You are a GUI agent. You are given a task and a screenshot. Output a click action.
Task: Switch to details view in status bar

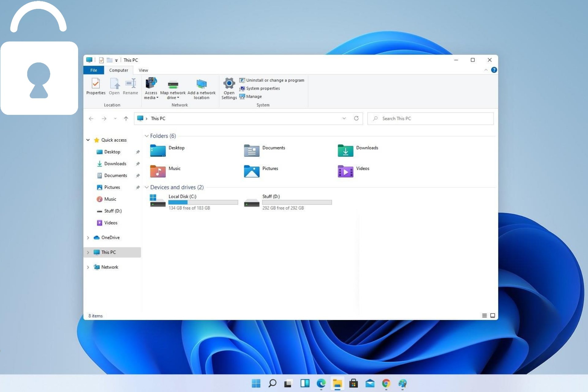[x=484, y=315]
